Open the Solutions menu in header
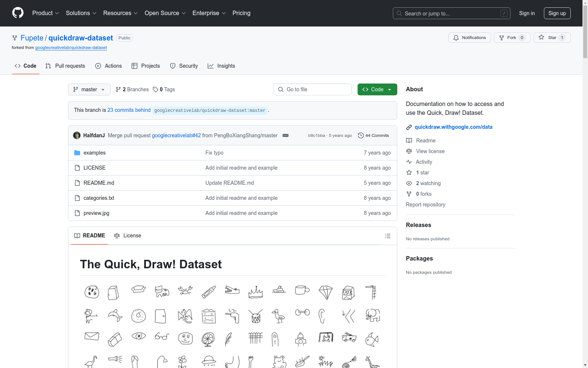588x368 pixels. tap(81, 13)
